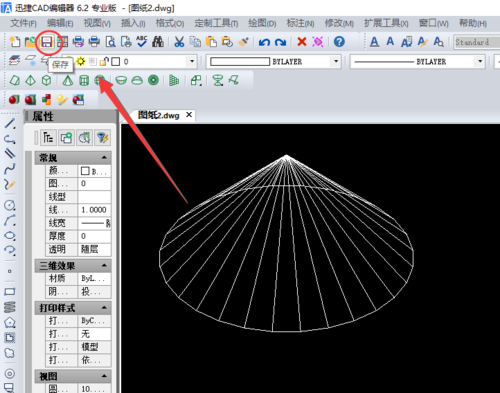The height and width of the screenshot is (393, 500).
Task: Collapse the 打印样式 section
Action: (104, 307)
